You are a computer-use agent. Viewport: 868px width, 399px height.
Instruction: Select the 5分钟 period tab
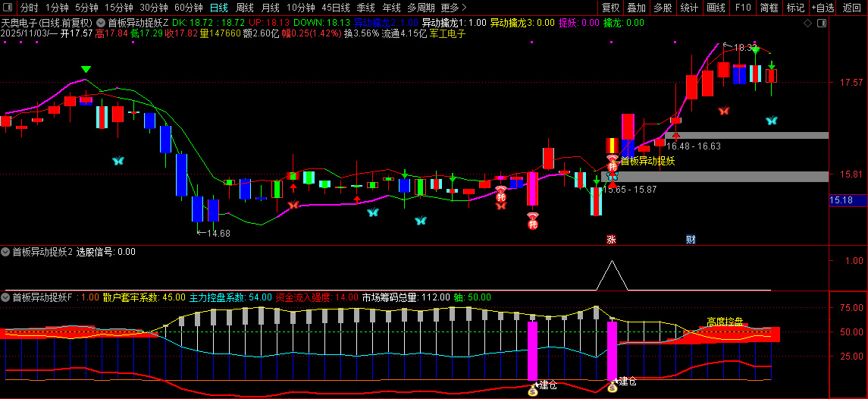[x=86, y=8]
